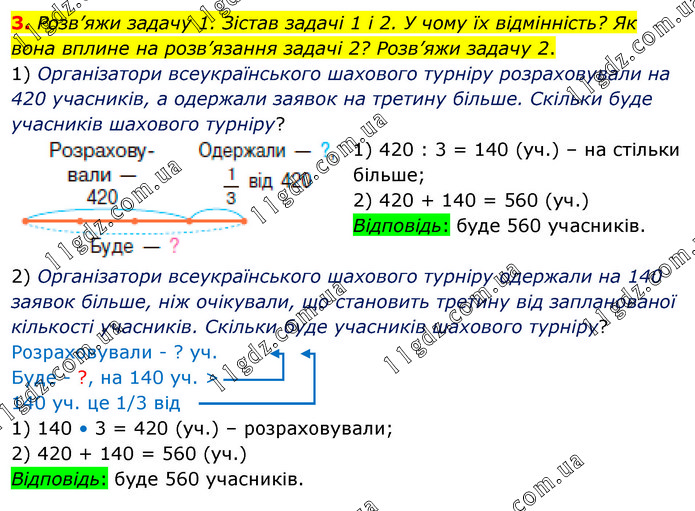The height and width of the screenshot is (511, 695).
Task: Click the pink question mark after Буде in diagram
Action: point(174,245)
